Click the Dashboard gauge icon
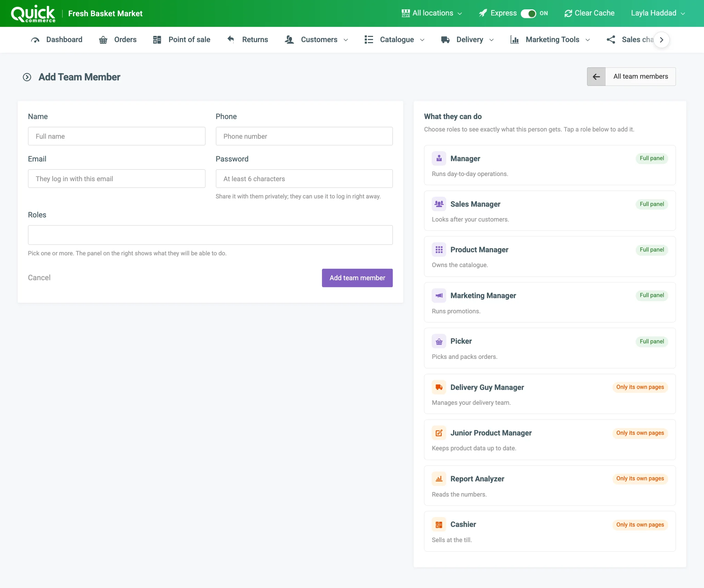 (35, 40)
